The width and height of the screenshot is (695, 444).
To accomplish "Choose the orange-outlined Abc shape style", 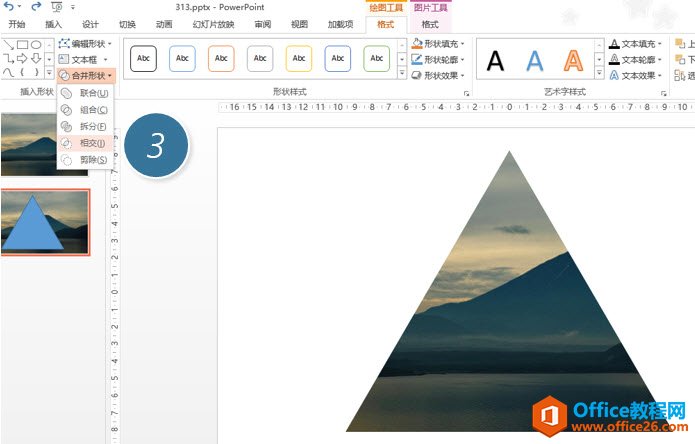I will coord(221,59).
